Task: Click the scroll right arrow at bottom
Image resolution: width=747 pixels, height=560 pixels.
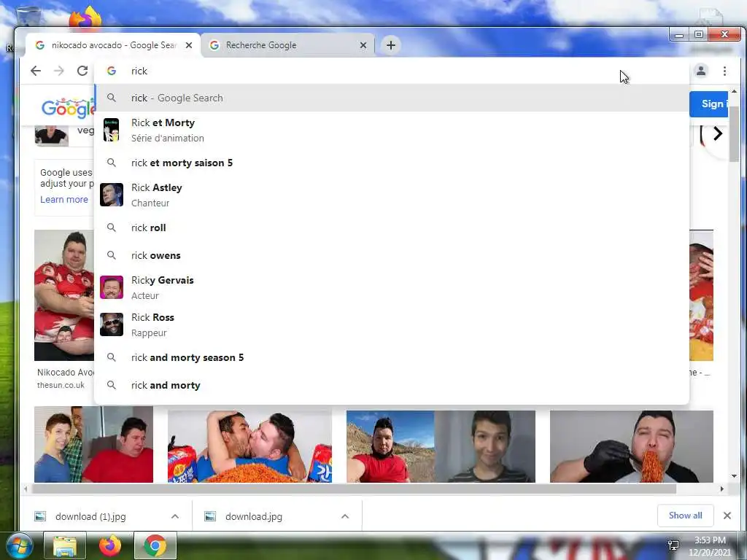Action: 721,489
